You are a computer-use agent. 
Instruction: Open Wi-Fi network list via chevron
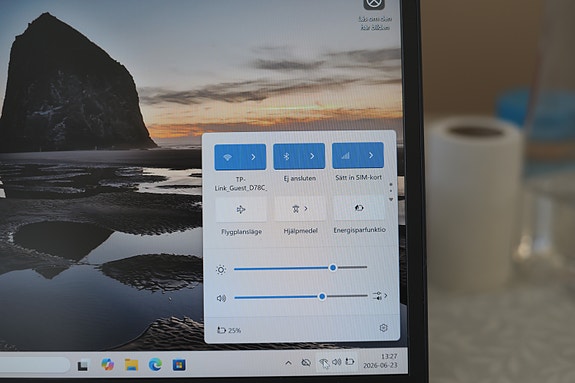tap(253, 157)
